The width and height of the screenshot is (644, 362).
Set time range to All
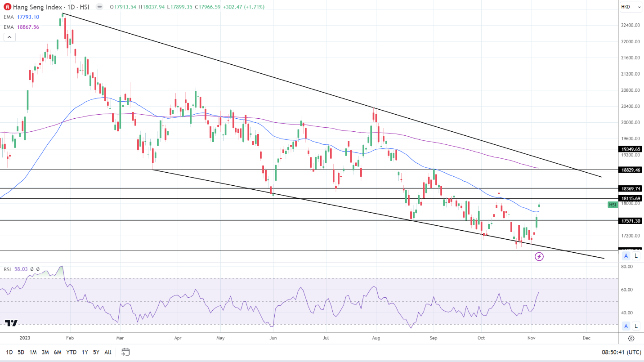click(x=108, y=352)
